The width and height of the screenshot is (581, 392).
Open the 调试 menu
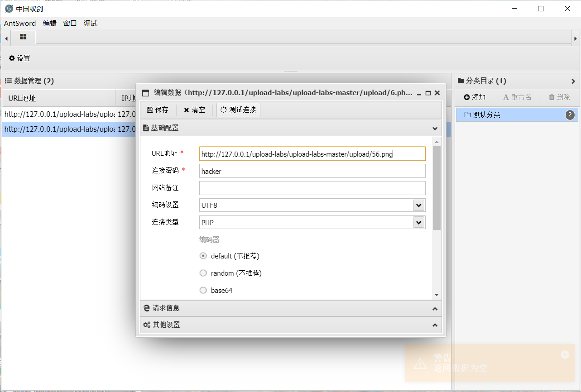[x=91, y=24]
